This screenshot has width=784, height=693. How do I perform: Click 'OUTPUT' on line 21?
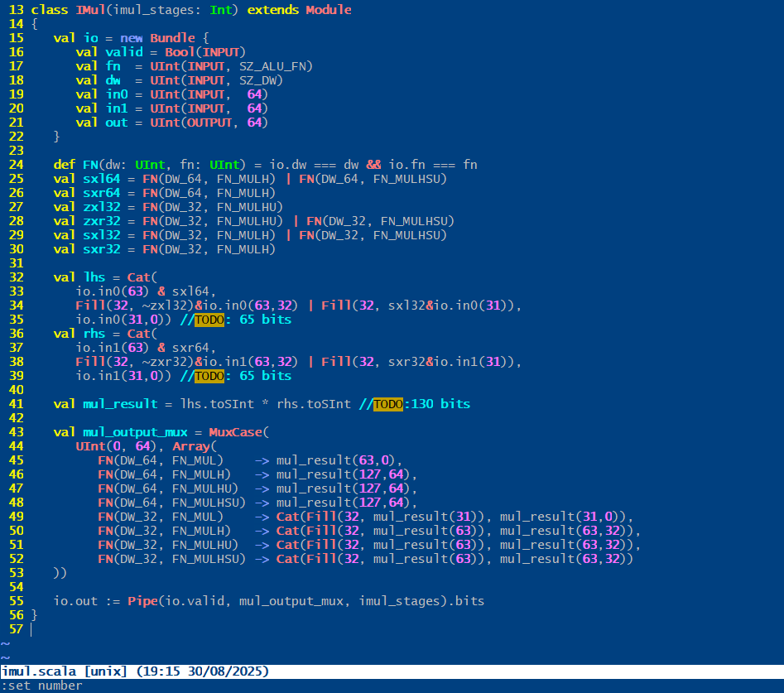pyautogui.click(x=209, y=123)
